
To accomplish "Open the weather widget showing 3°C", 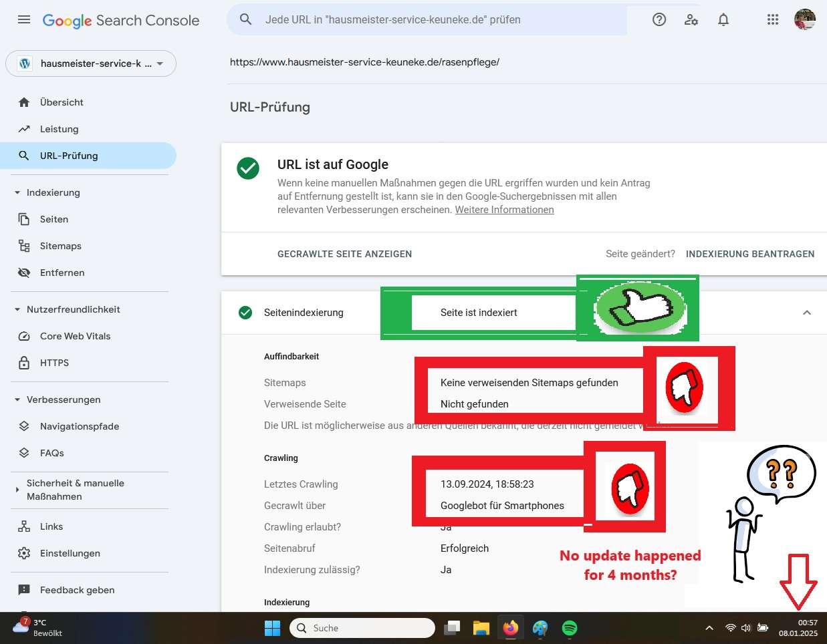I will [38, 628].
